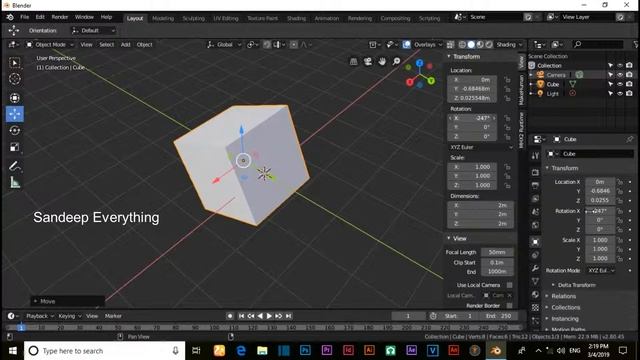Toggle visibility of Cube in outliner
The height and width of the screenshot is (360, 640).
[x=620, y=84]
